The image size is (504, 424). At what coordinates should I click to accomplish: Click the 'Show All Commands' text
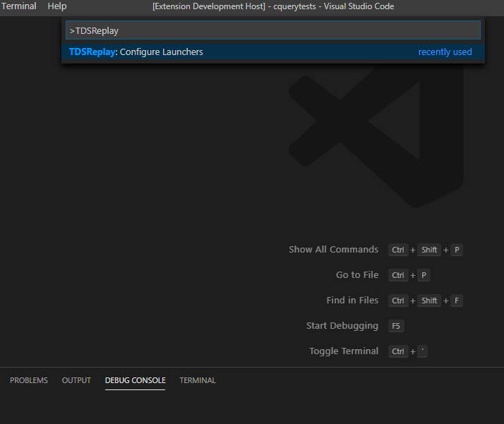[333, 250]
